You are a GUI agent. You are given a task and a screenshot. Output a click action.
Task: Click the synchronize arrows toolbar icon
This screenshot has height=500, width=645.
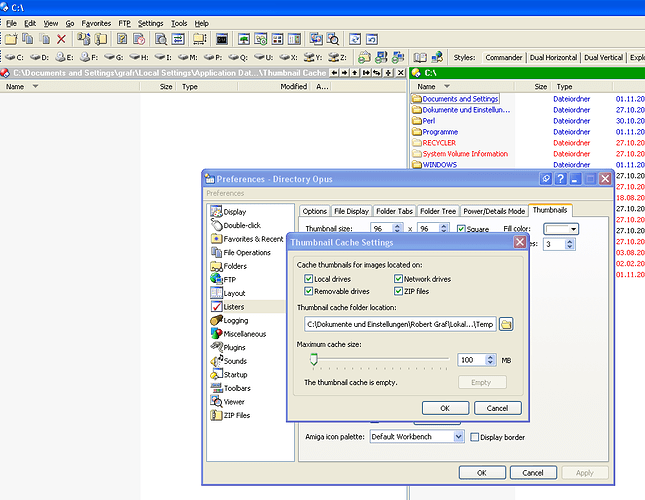[x=178, y=39]
